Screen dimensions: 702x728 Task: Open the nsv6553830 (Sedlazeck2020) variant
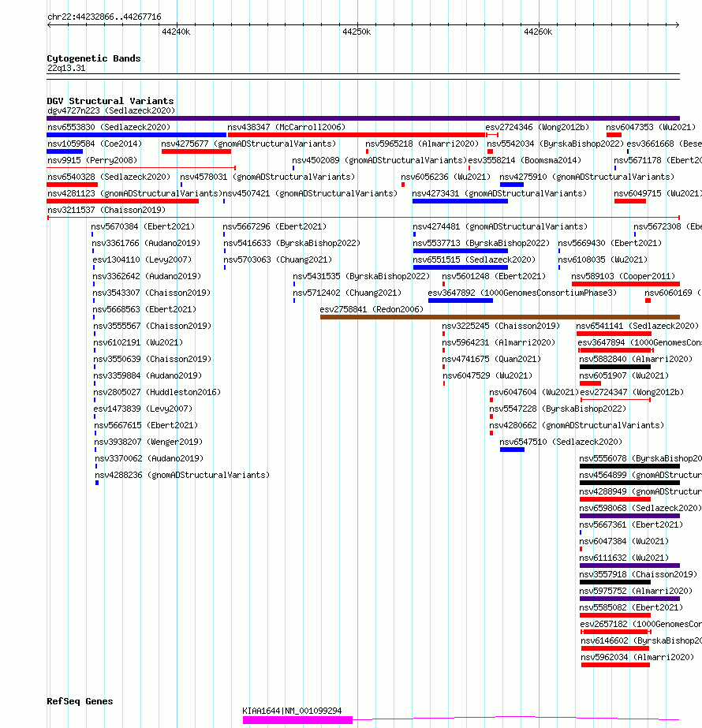coord(109,127)
